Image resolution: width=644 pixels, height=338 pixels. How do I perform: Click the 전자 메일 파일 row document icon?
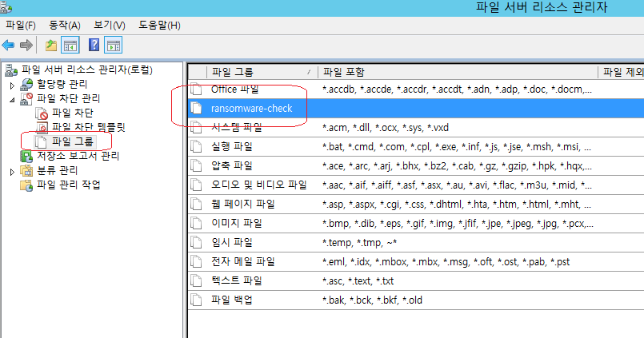pos(196,261)
